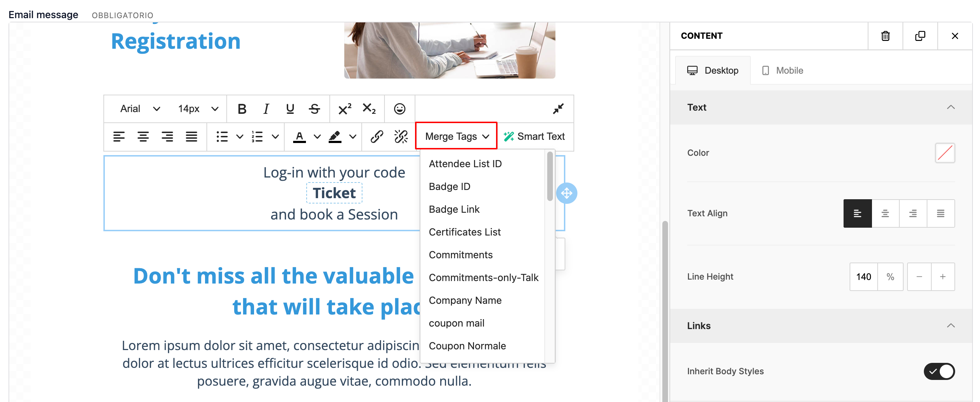Click the Lorem ipsum paragraph block
The width and height of the screenshot is (980, 402).
(x=334, y=363)
